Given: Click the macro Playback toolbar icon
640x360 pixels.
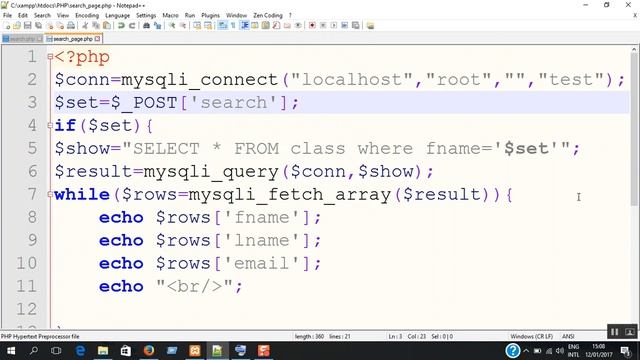Looking at the screenshot, I should (x=333, y=25).
